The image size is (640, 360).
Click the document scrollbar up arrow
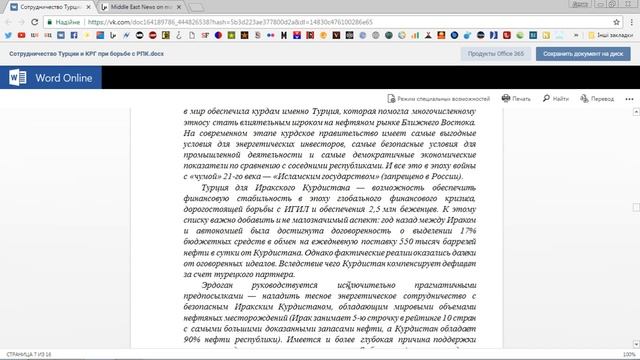click(636, 111)
